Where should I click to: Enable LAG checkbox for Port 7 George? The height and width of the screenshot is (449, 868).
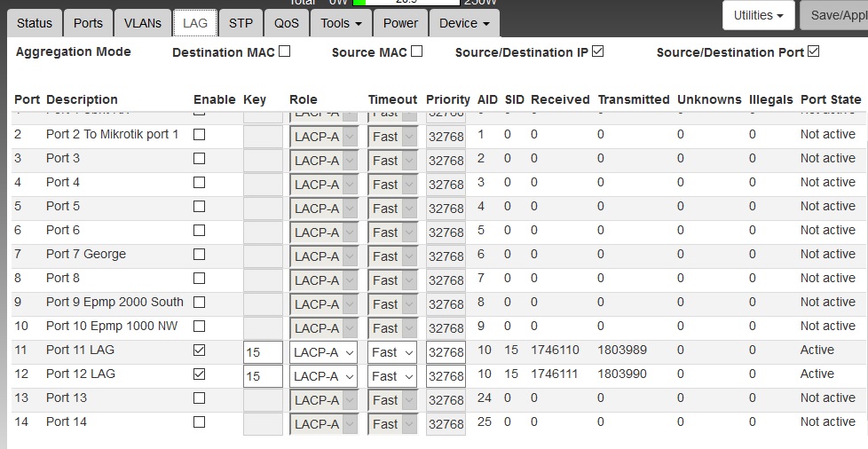pos(199,255)
